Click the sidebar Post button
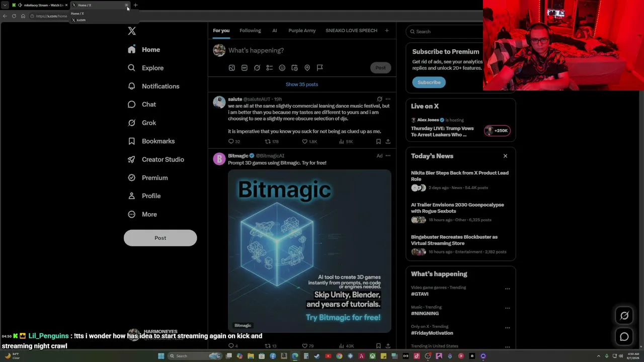644x362 pixels. coord(160,238)
